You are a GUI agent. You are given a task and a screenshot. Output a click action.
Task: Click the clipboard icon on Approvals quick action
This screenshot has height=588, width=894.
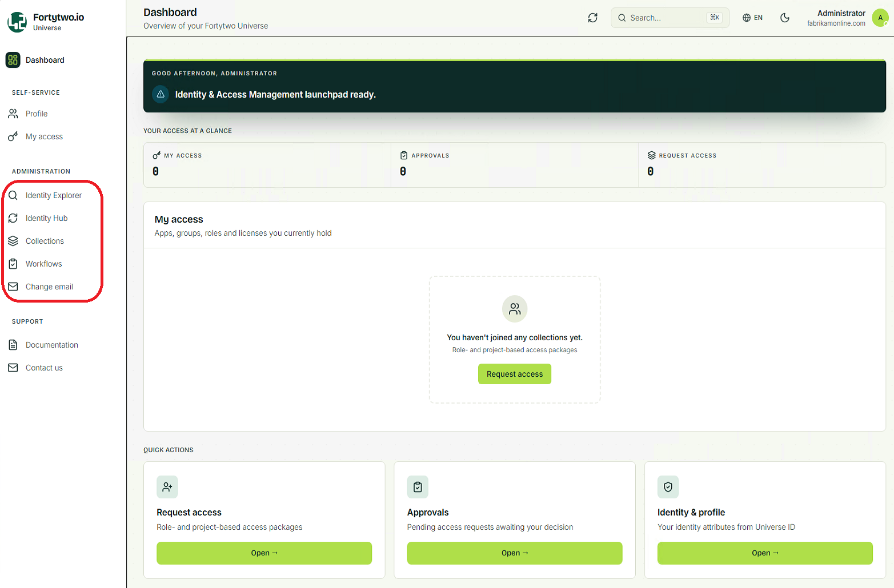click(418, 487)
